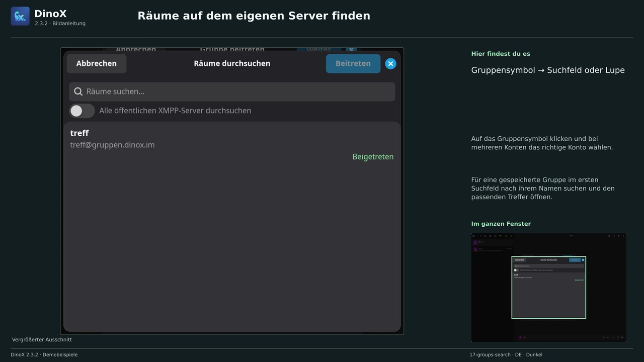Screen dimensions: 644x362
Task: Click the treff@gruppen.dinox.im address
Action: tap(112, 145)
